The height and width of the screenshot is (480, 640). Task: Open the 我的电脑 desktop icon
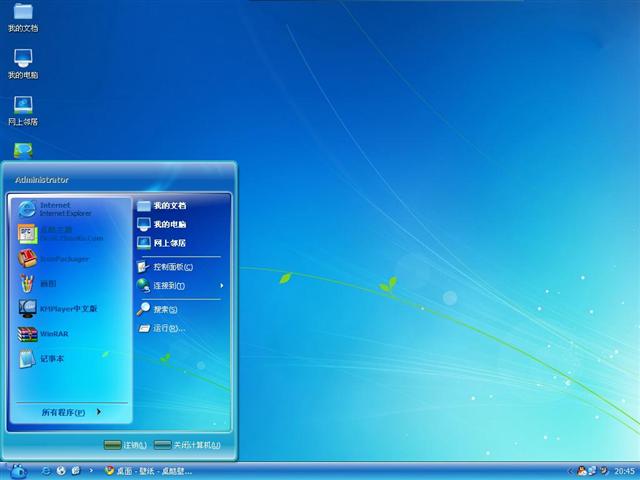23,64
